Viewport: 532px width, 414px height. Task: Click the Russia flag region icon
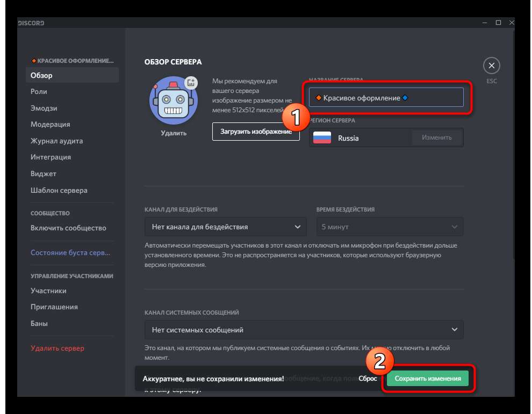[x=322, y=138]
